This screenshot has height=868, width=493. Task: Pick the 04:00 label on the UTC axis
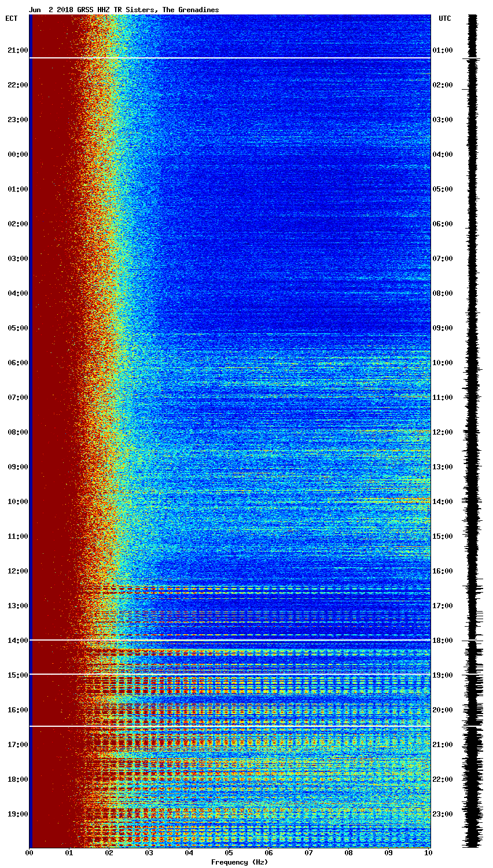tap(443, 155)
